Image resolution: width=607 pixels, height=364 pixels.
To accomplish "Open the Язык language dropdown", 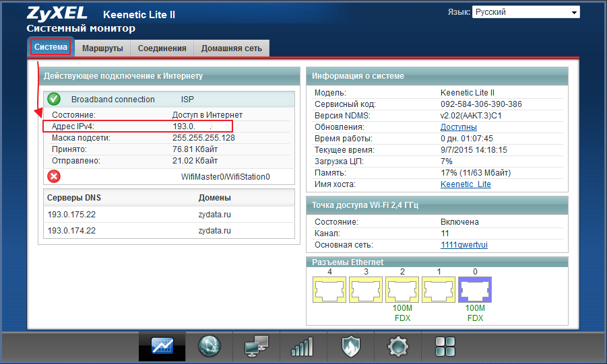I will [525, 12].
